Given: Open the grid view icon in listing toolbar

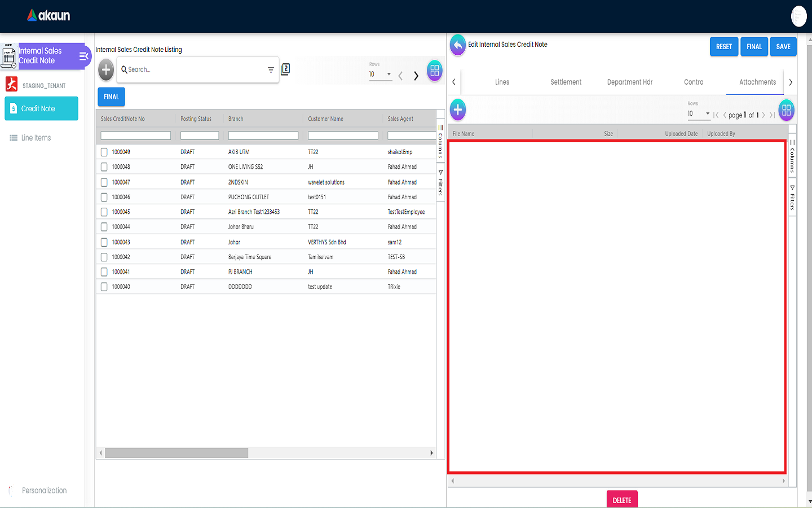Looking at the screenshot, I should click(x=434, y=71).
